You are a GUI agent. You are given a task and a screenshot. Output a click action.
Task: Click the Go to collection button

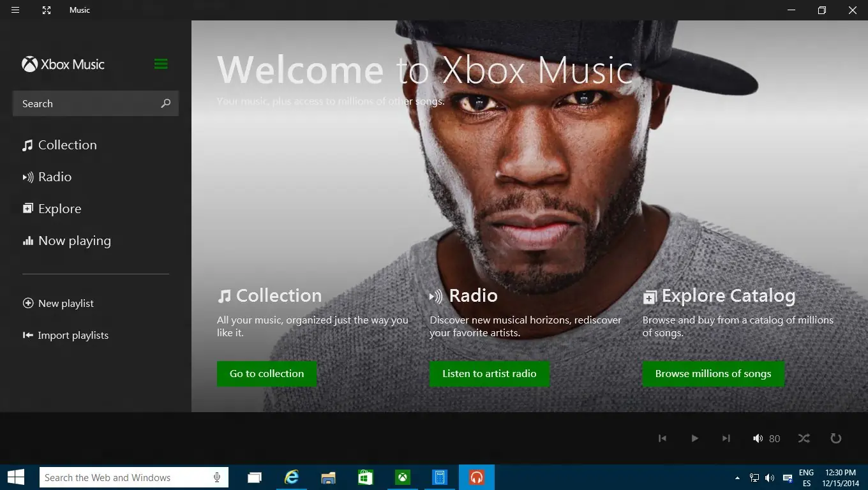266,373
